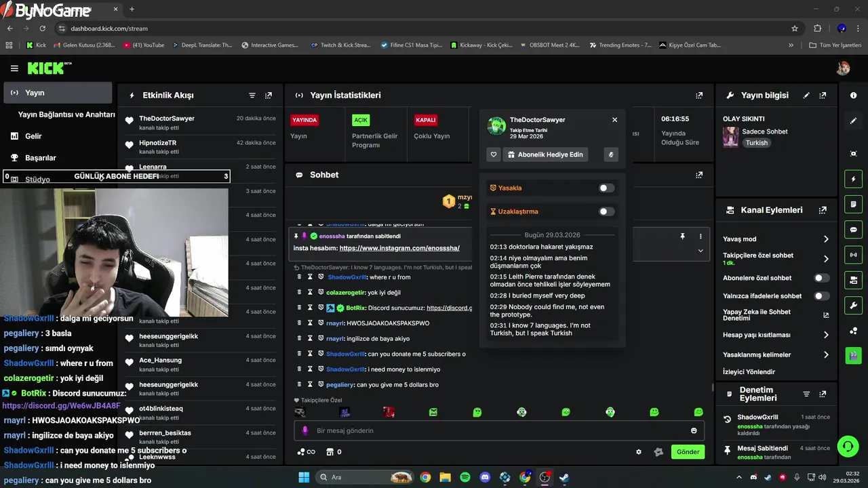
Task: Open Yayın Bağlantısı ve Anahtarı page
Action: (x=66, y=115)
